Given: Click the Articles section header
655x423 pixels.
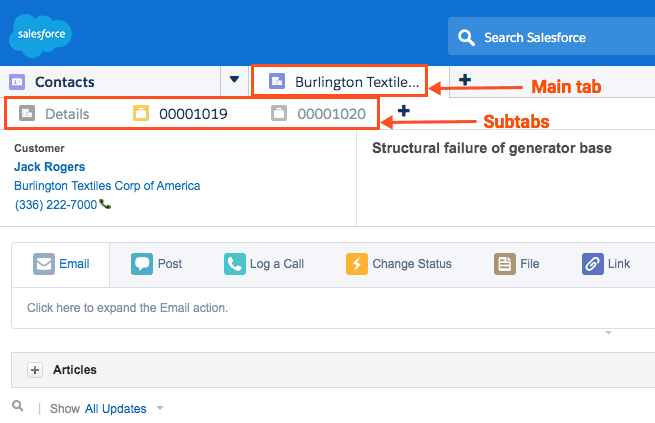Looking at the screenshot, I should [333, 370].
